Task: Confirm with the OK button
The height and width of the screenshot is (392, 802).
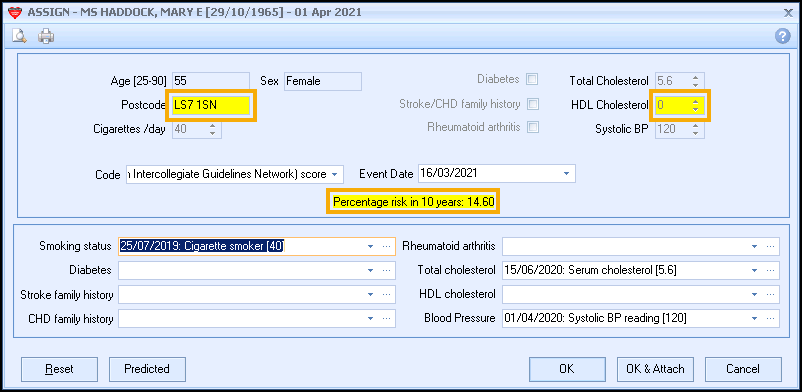Action: pyautogui.click(x=567, y=369)
